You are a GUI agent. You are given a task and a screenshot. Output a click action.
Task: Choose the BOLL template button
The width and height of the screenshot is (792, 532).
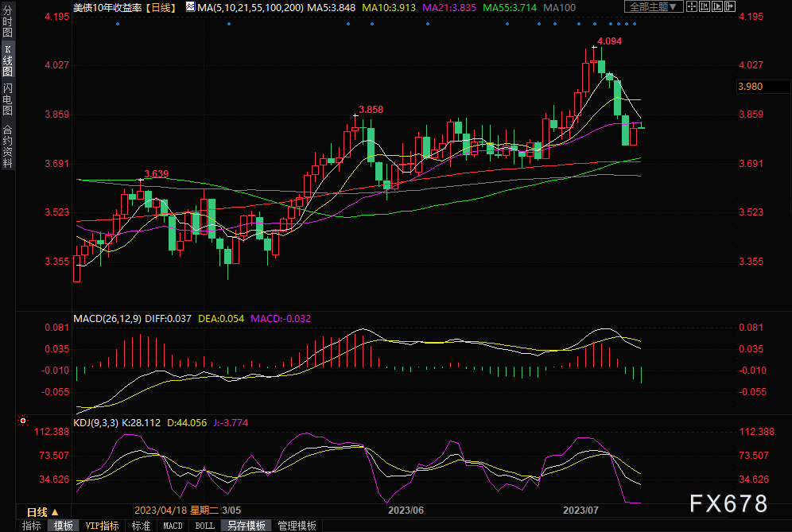(x=204, y=526)
